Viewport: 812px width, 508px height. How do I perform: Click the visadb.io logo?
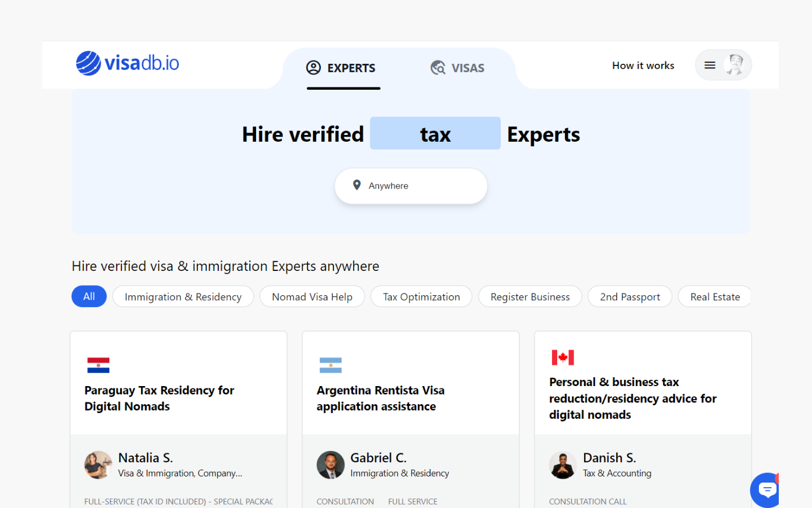[127, 63]
